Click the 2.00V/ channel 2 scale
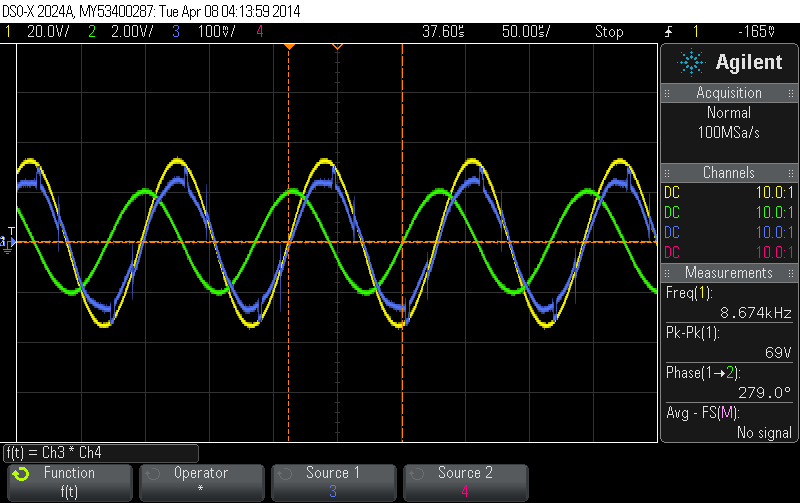The height and width of the screenshot is (503, 800). click(132, 32)
